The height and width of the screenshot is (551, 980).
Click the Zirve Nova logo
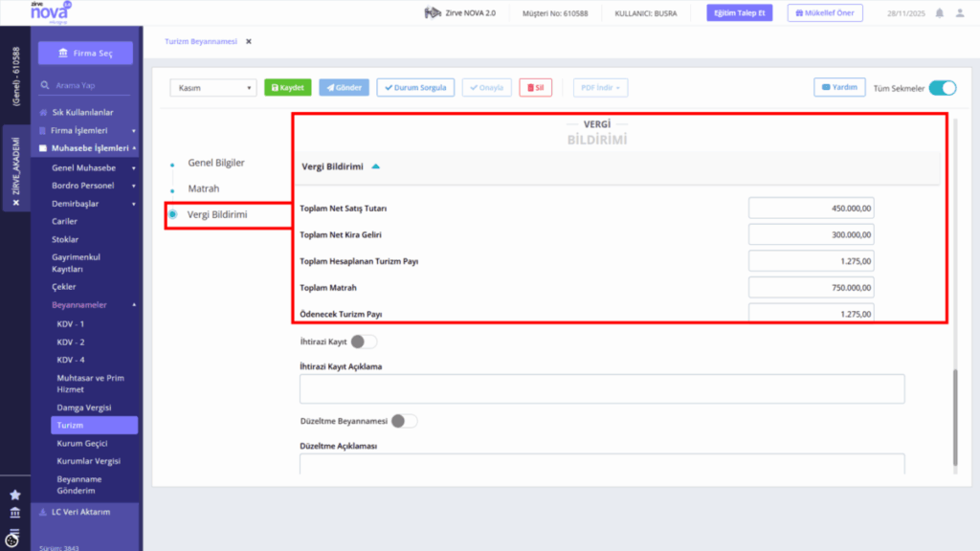coord(50,12)
